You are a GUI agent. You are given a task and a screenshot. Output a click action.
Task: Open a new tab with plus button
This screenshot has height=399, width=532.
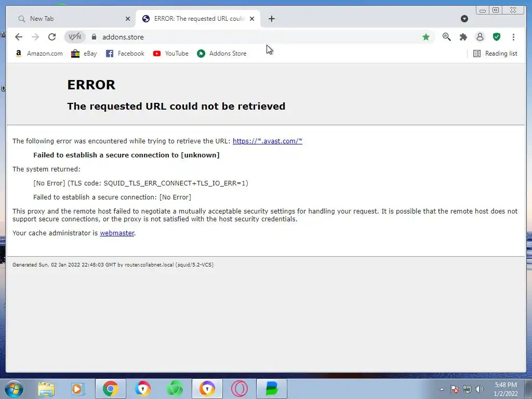click(271, 19)
